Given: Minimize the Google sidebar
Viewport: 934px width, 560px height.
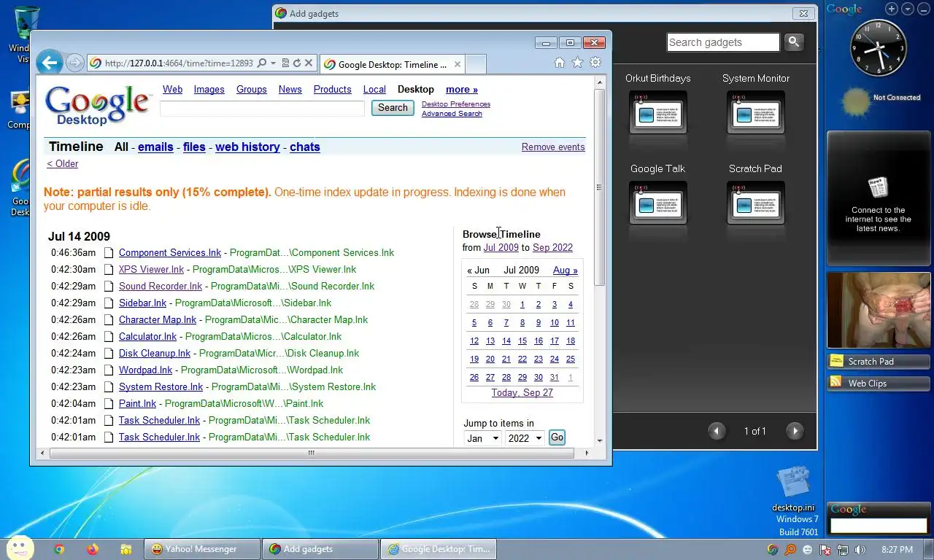Looking at the screenshot, I should pos(923,9).
